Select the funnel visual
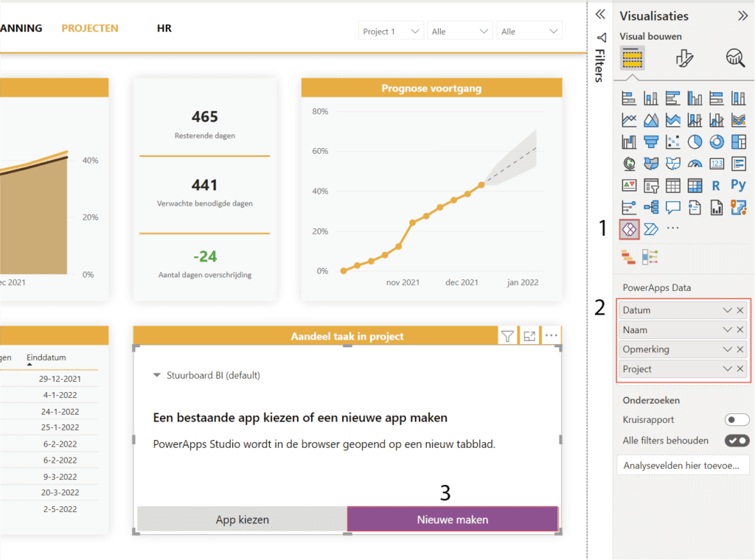Image resolution: width=755 pixels, height=560 pixels. [650, 142]
